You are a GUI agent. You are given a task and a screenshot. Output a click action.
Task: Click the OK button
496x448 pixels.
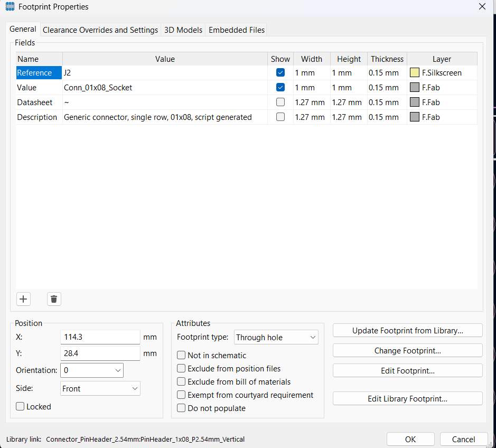pyautogui.click(x=410, y=439)
